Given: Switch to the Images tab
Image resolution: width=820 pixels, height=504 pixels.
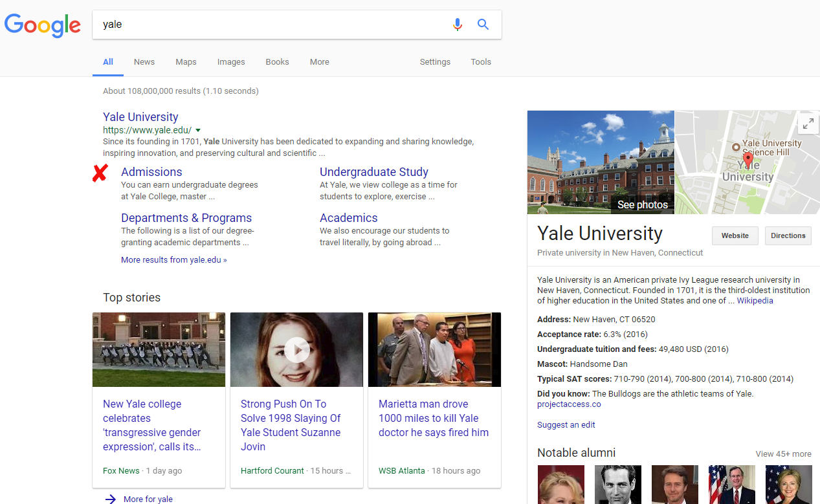Looking at the screenshot, I should click(231, 62).
